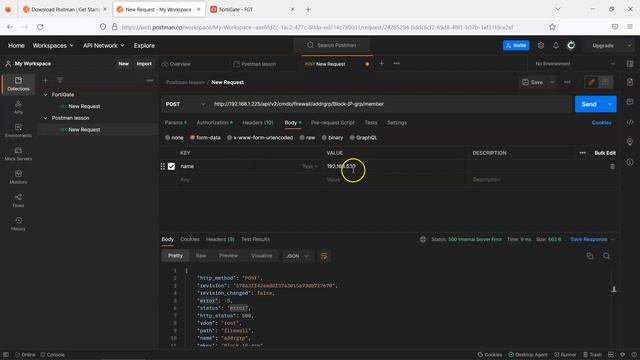Open the No Environment selector
The width and height of the screenshot is (640, 360).
click(575, 64)
